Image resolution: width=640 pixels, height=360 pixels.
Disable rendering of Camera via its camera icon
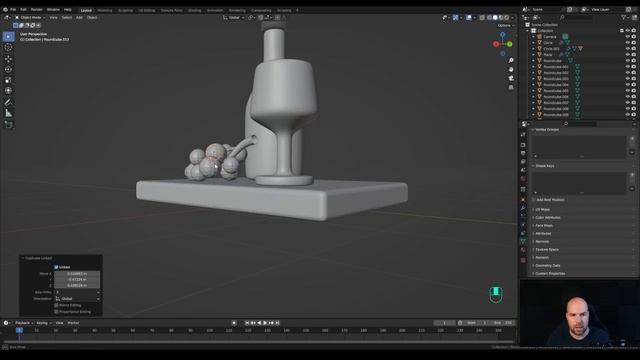pyautogui.click(x=634, y=37)
